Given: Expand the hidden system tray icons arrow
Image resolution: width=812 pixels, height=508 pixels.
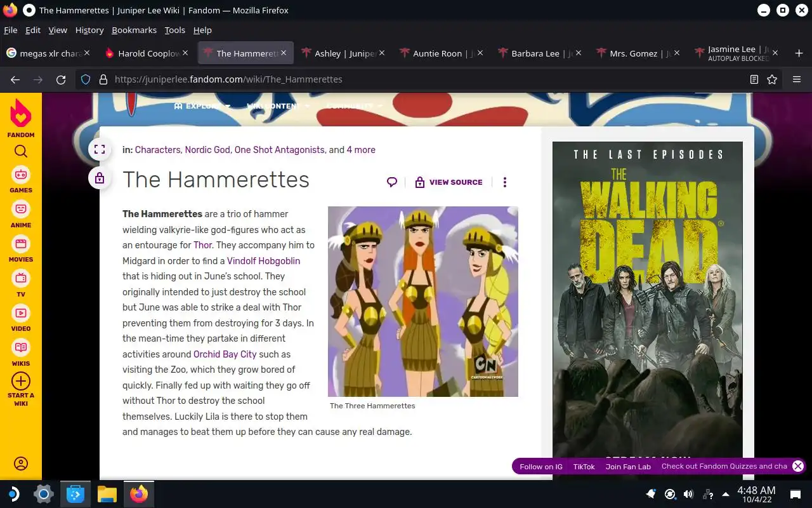Looking at the screenshot, I should coord(725,494).
